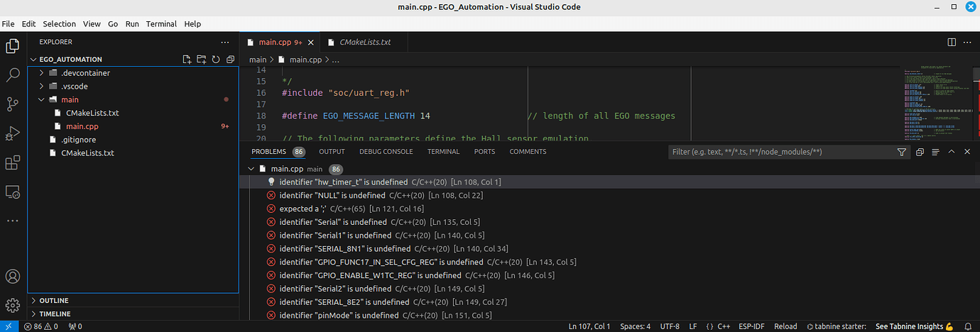Show additional views ellipsis in activity bar
The width and height of the screenshot is (980, 332).
pyautogui.click(x=13, y=221)
